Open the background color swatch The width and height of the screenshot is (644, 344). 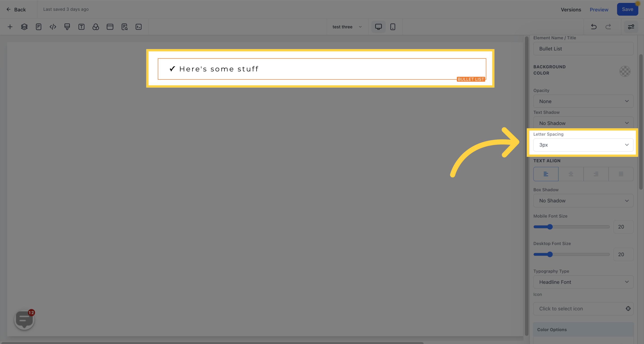pyautogui.click(x=625, y=71)
